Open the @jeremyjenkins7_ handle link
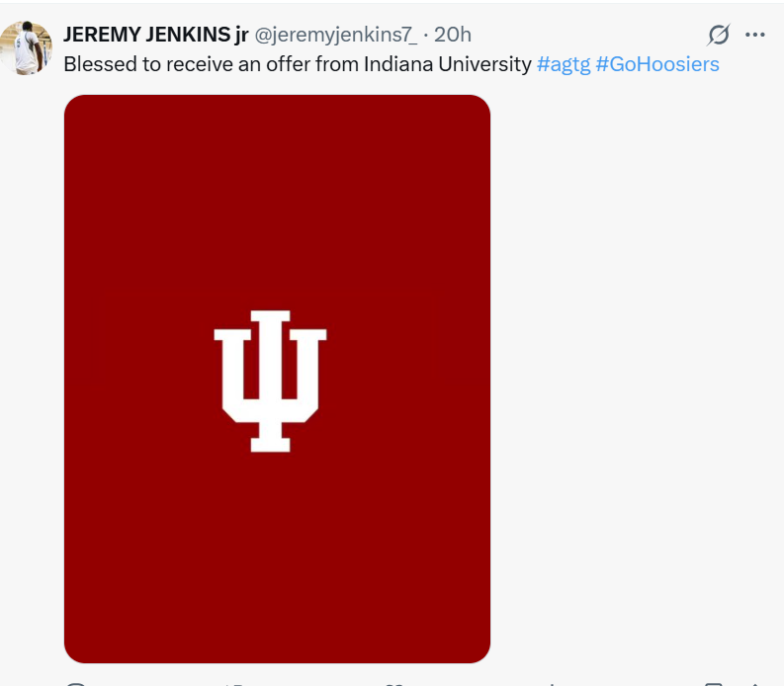The image size is (784, 686). (336, 34)
